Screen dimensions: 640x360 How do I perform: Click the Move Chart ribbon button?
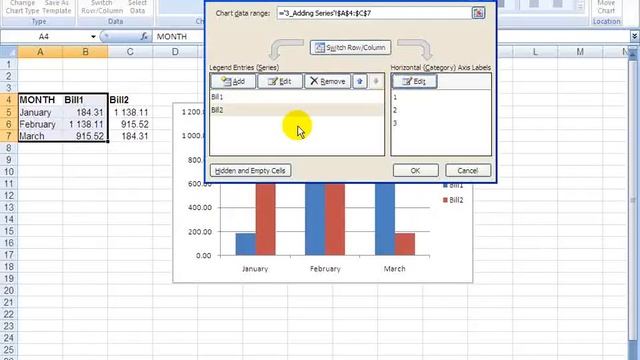(x=607, y=7)
